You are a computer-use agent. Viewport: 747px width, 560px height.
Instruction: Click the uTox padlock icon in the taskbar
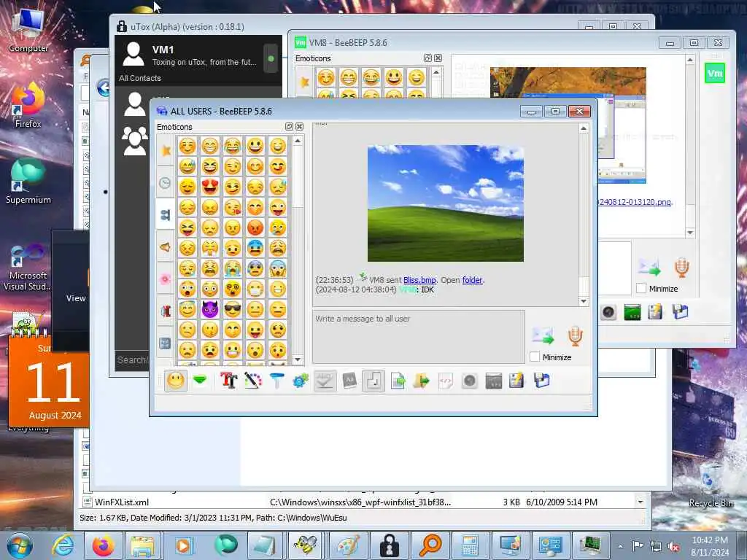[390, 545]
